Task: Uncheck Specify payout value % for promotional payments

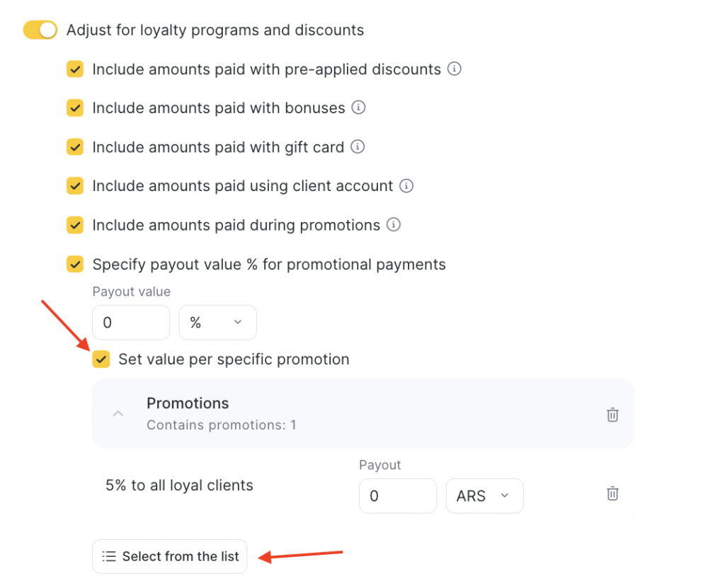Action: click(x=75, y=265)
